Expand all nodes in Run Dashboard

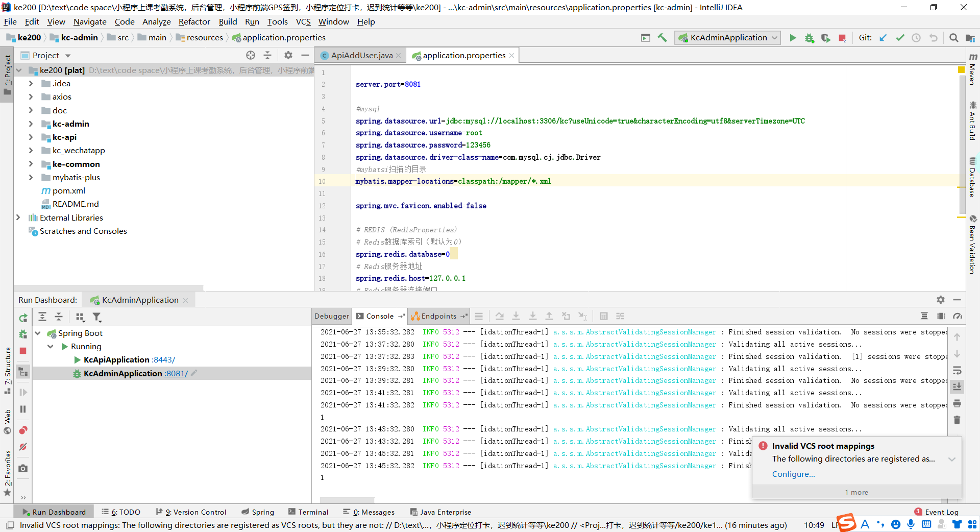point(42,317)
